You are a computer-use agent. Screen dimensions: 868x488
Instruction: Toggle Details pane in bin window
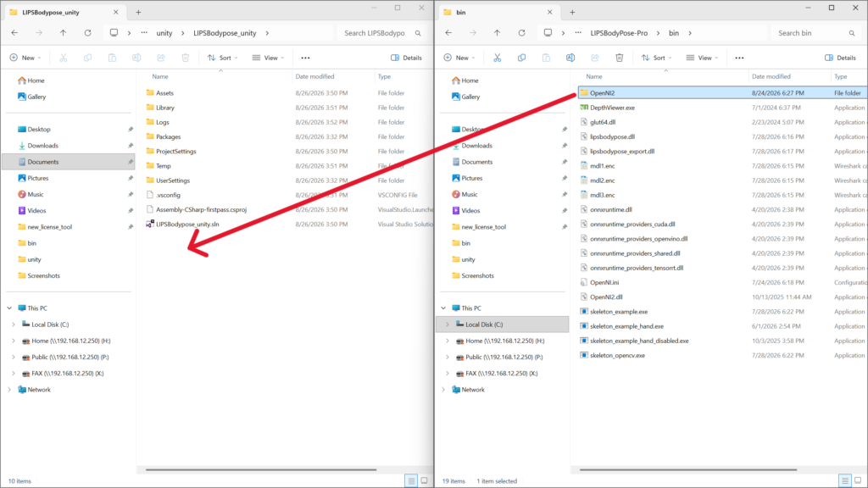[840, 58]
